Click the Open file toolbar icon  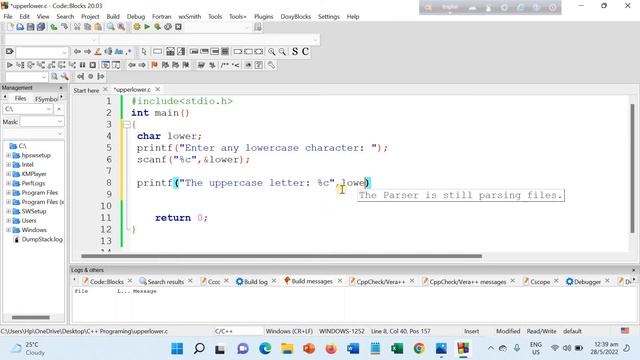click(20, 27)
